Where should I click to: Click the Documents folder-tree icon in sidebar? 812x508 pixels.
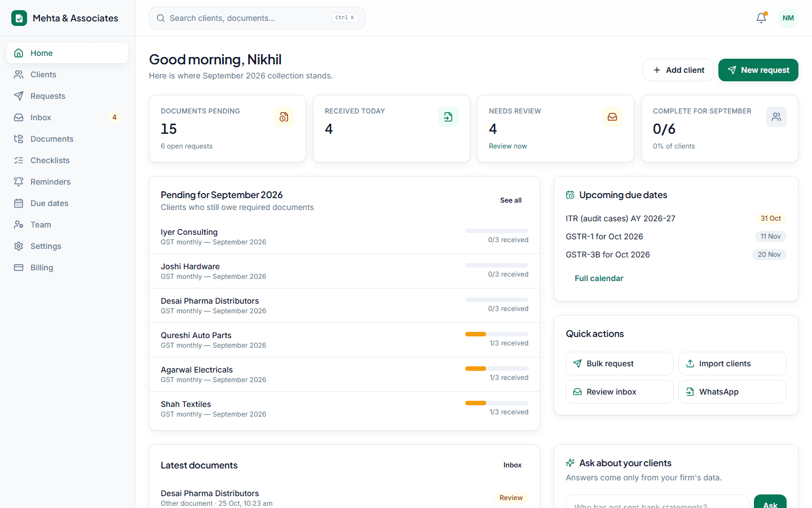click(x=19, y=139)
